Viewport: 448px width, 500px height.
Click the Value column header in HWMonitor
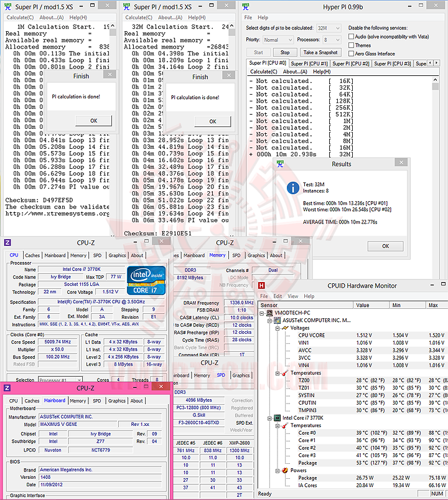(371, 305)
